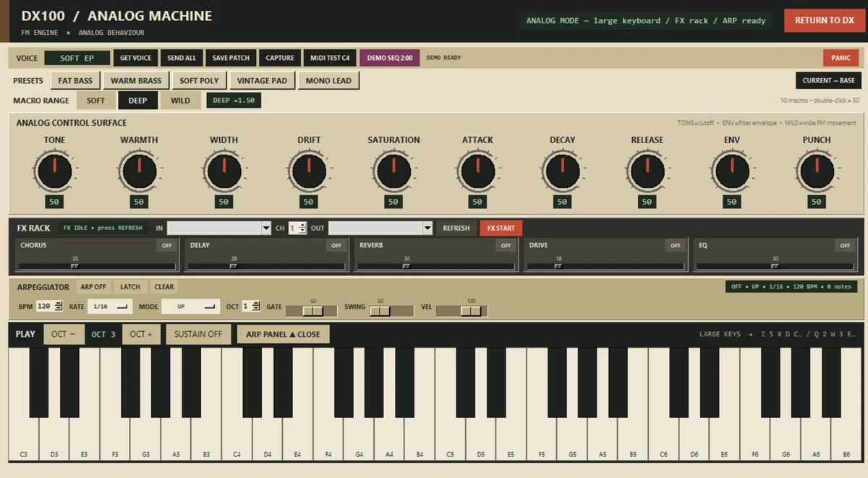Image resolution: width=868 pixels, height=478 pixels.
Task: Click the PUNCH knob
Action: [817, 171]
